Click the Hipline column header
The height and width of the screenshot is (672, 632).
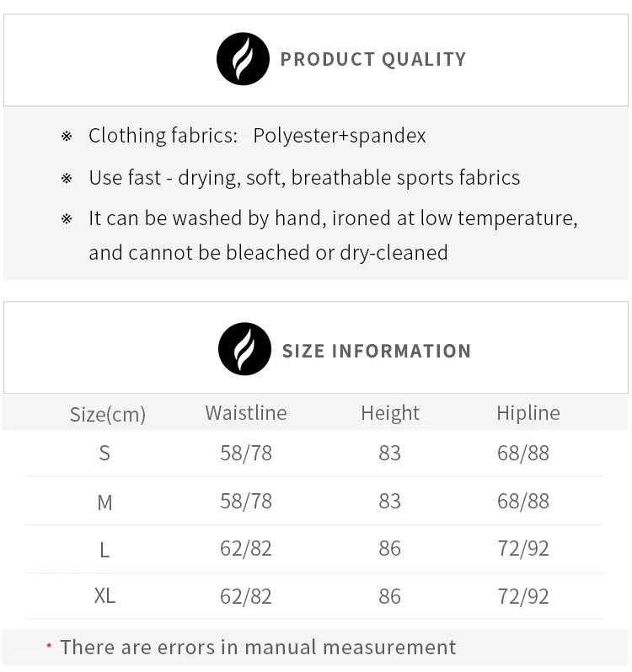[528, 414]
